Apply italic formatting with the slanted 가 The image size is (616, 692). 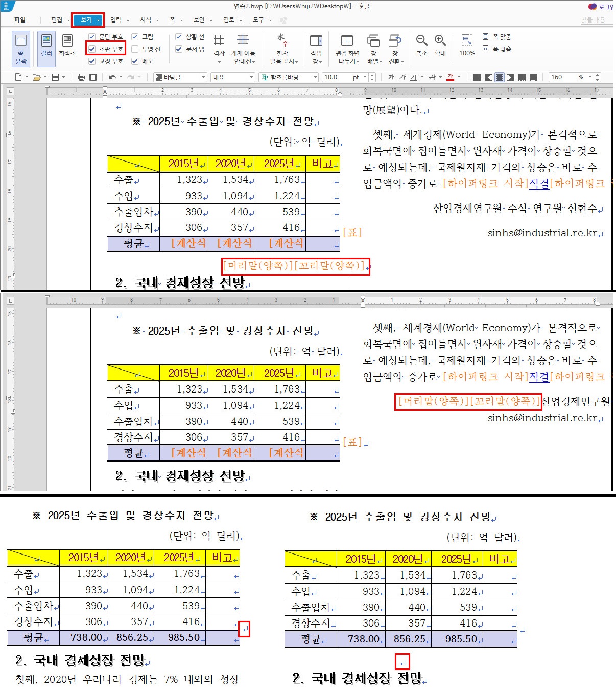coord(402,77)
